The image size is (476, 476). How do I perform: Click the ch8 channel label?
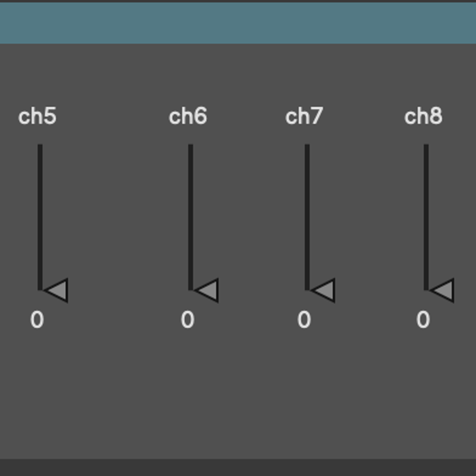423,116
